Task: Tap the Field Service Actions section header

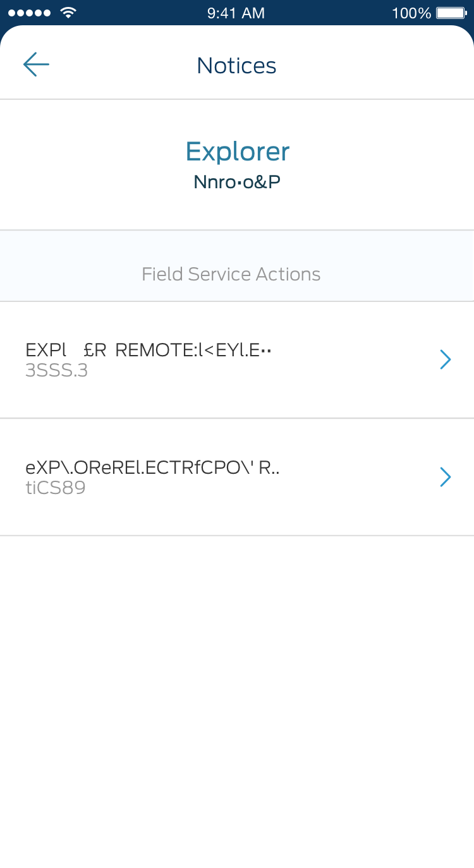Action: pos(231,274)
